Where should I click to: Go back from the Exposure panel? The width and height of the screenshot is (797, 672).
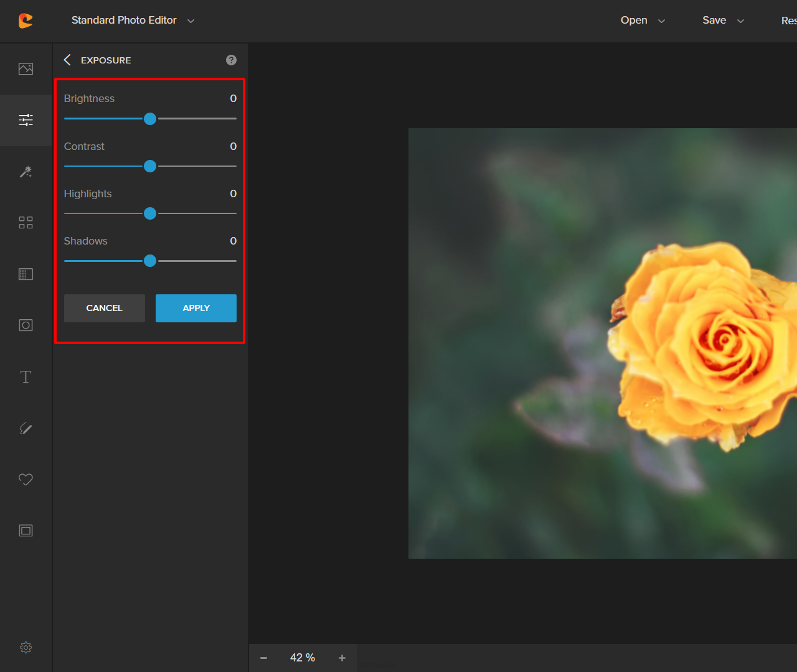tap(67, 60)
